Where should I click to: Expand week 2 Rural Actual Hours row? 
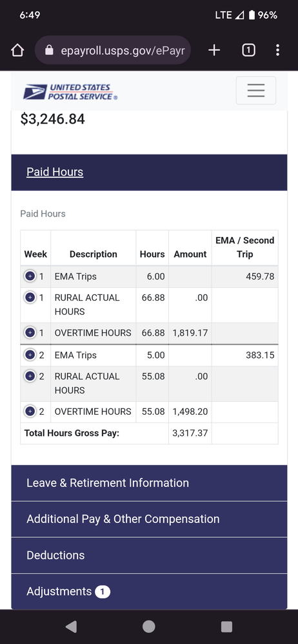30,376
